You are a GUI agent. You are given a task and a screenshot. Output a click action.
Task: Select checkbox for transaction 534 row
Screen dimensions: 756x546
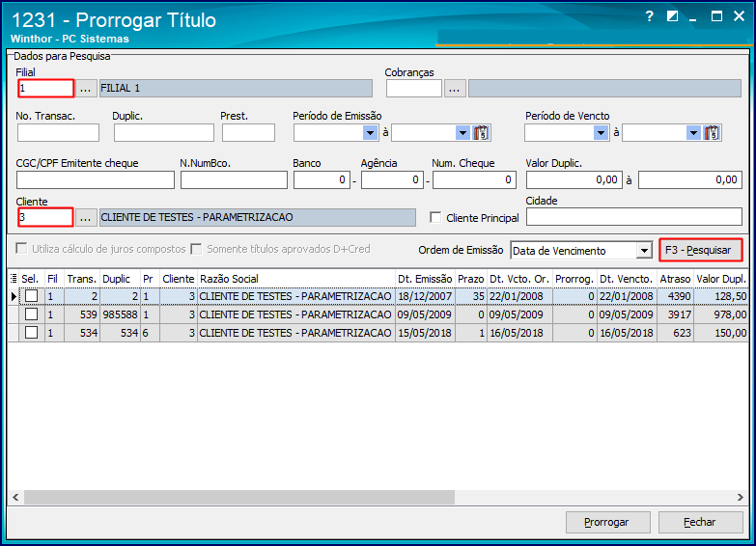tap(31, 333)
